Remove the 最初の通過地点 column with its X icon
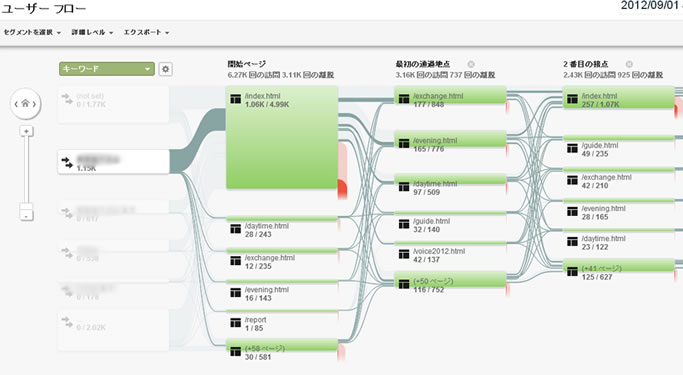 click(471, 64)
